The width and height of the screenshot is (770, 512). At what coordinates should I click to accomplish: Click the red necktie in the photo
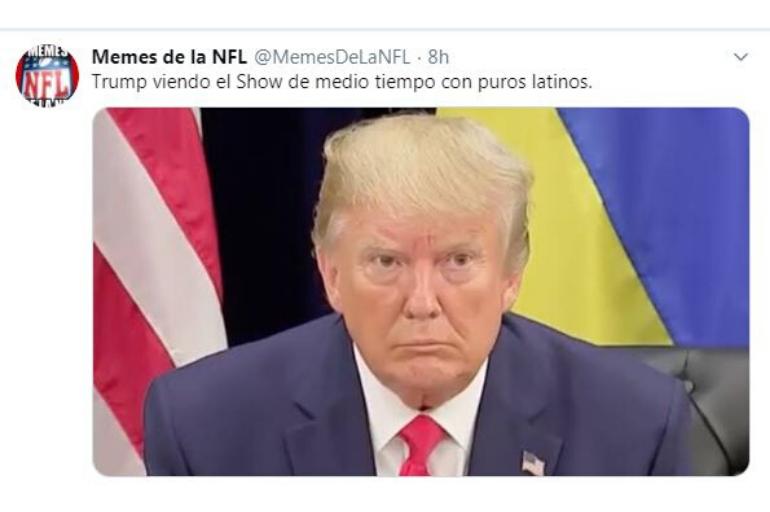pyautogui.click(x=420, y=445)
